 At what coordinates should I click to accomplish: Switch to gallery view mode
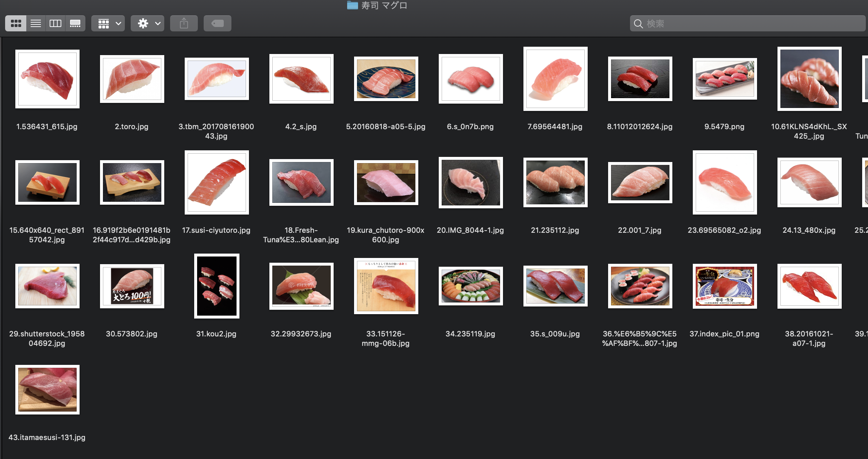click(x=75, y=23)
